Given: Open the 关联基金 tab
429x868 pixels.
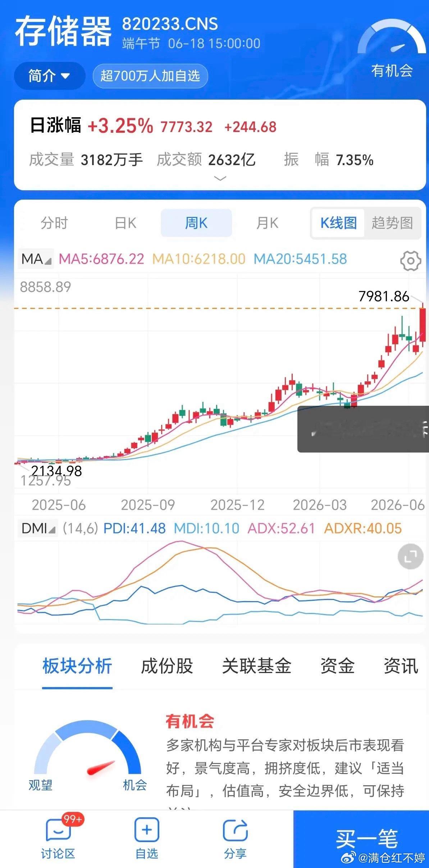Looking at the screenshot, I should tap(257, 666).
